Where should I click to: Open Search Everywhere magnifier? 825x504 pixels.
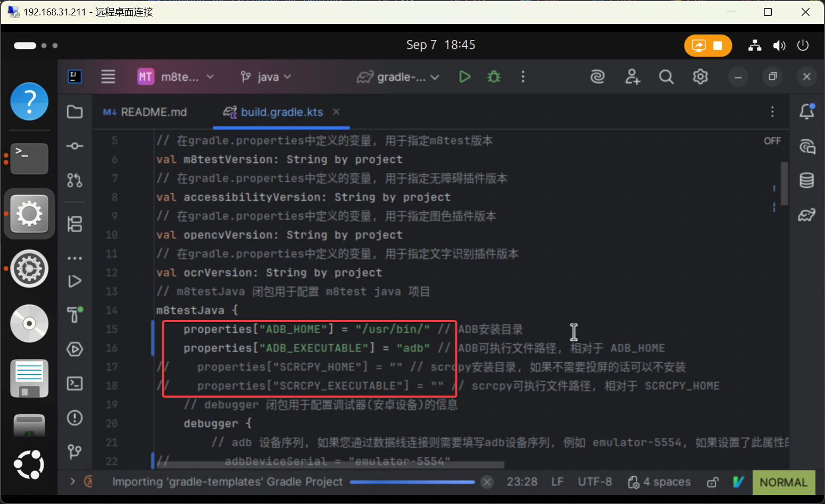click(666, 77)
